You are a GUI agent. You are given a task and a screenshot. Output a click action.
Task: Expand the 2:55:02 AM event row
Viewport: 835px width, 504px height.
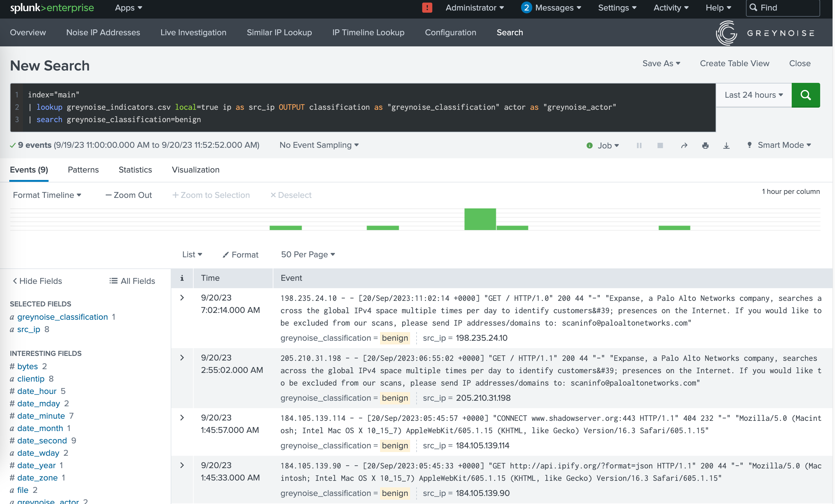tap(182, 358)
